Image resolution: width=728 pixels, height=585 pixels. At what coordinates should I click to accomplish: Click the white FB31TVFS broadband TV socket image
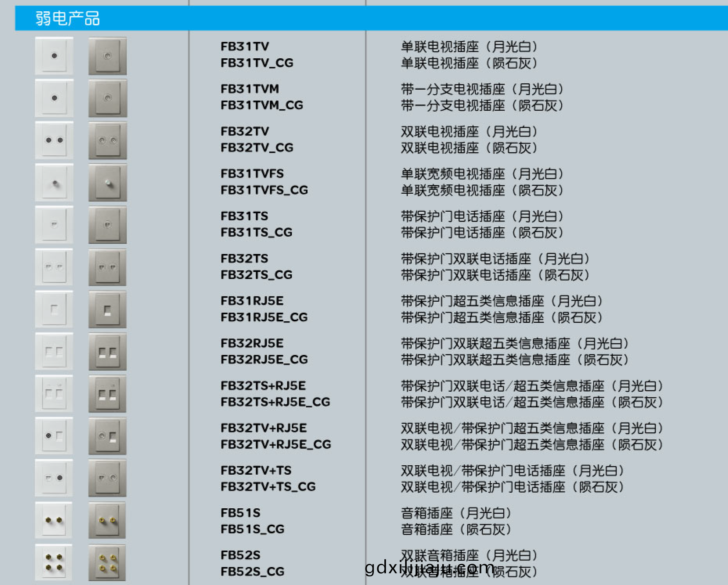(x=54, y=182)
